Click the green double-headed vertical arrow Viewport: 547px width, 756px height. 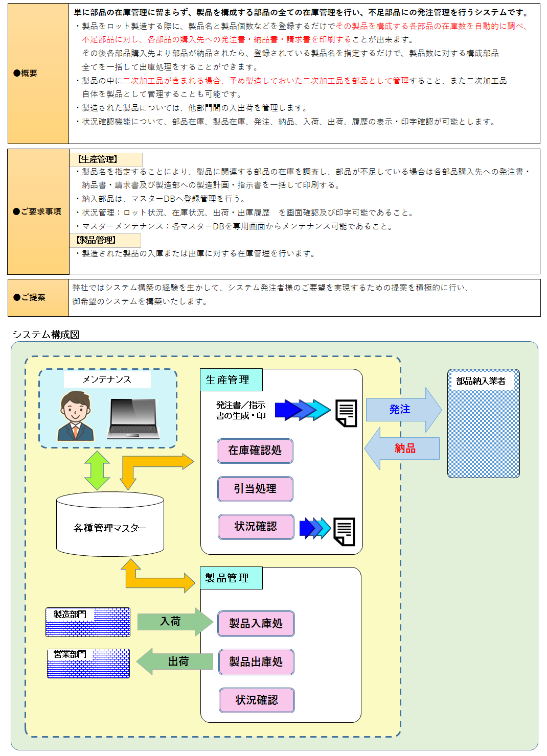pos(97,470)
